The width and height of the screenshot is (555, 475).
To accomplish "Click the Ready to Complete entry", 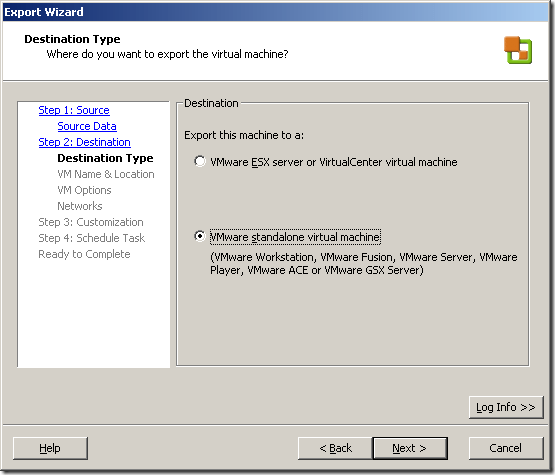I will click(84, 254).
